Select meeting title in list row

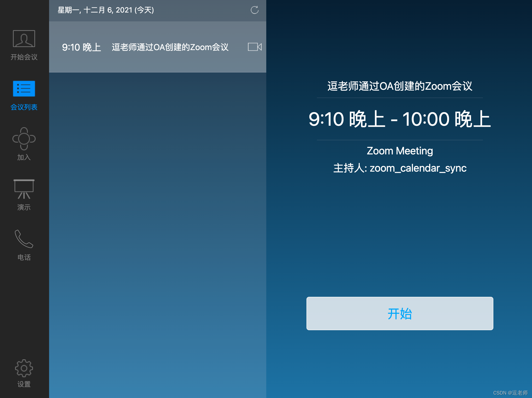coord(170,47)
